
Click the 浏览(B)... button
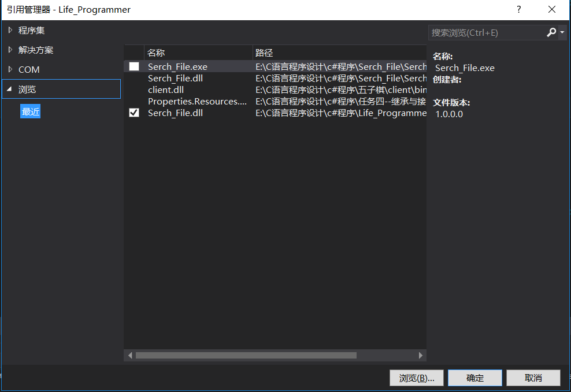pyautogui.click(x=417, y=378)
